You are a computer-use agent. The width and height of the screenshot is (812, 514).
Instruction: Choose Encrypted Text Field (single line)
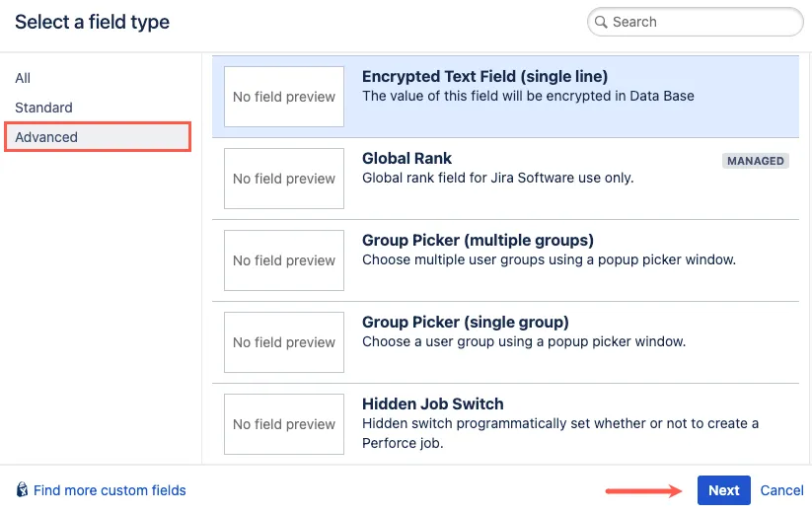(x=505, y=97)
